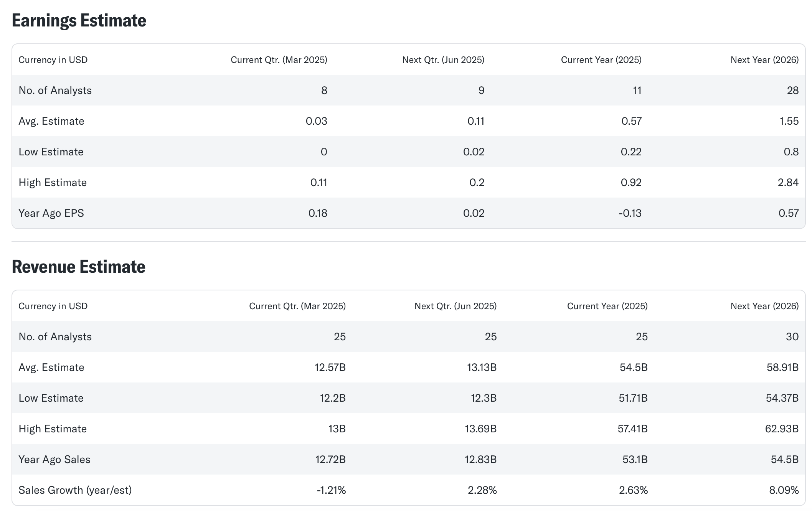Click Next Year (2026) earnings column header
The width and height of the screenshot is (812, 511).
point(764,60)
